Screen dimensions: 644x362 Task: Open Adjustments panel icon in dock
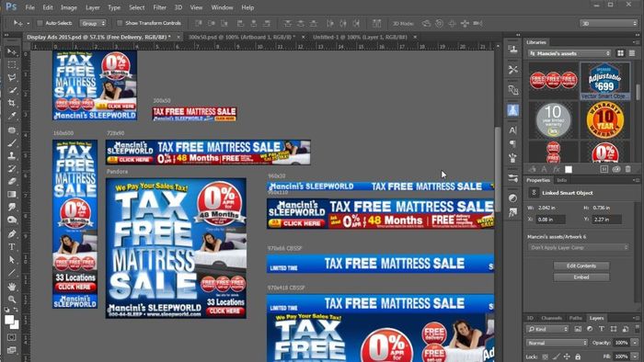pyautogui.click(x=512, y=198)
